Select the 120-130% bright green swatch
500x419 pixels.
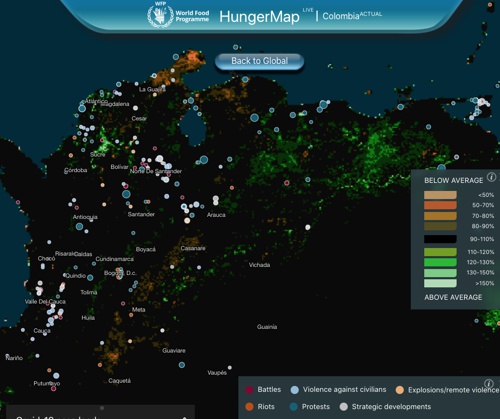click(x=440, y=262)
